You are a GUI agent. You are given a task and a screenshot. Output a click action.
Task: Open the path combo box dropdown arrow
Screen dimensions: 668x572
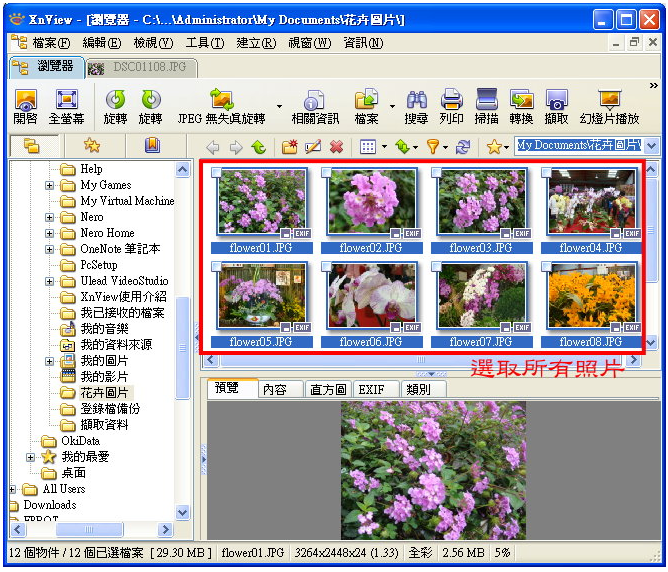click(x=651, y=146)
